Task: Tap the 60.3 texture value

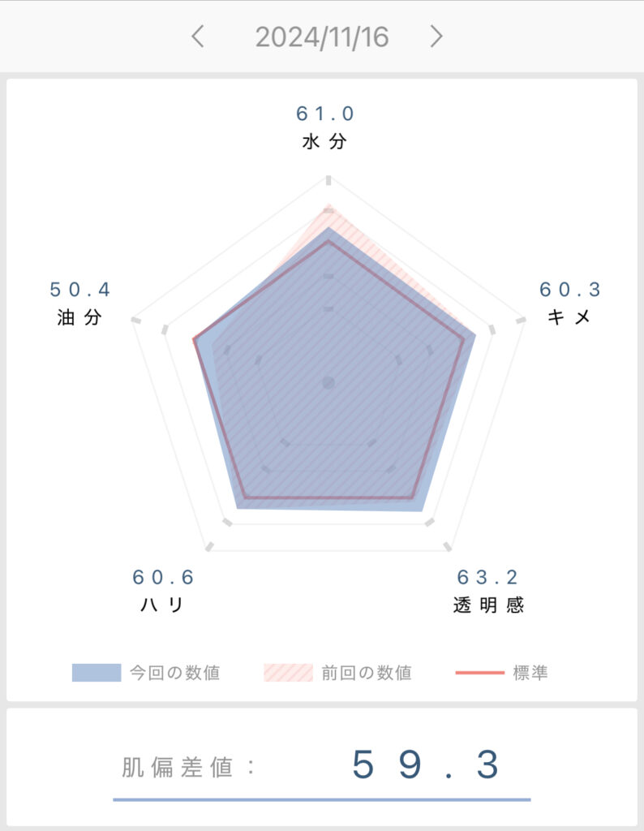Action: click(x=570, y=290)
